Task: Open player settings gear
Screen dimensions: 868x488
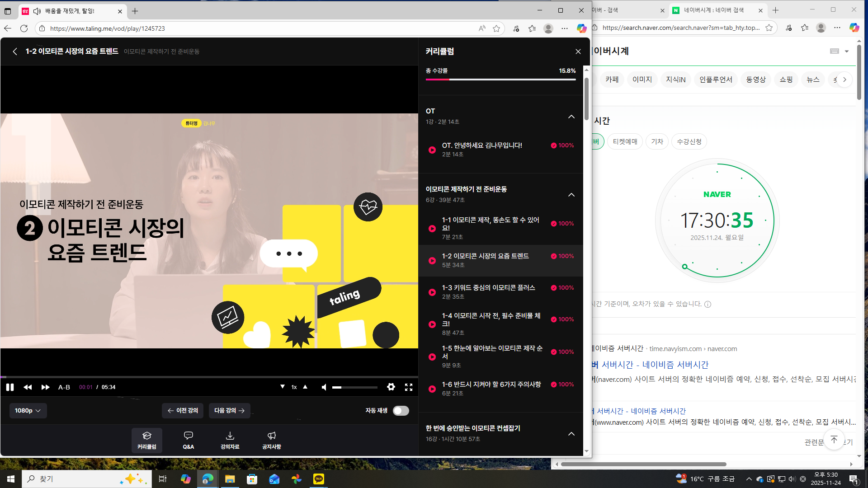Action: coord(391,387)
